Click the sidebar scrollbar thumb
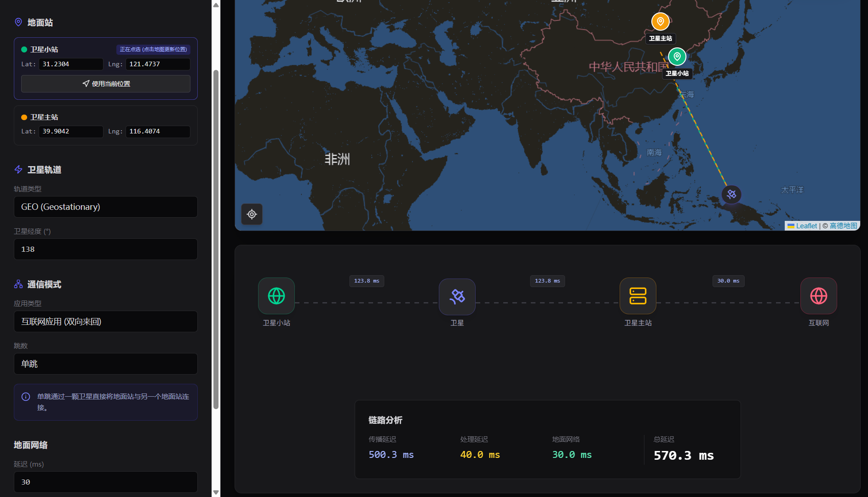Viewport: 868px width, 497px height. pyautogui.click(x=216, y=239)
